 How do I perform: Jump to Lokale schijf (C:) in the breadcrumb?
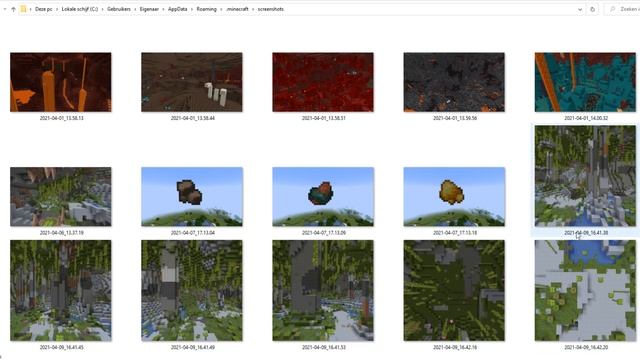80,9
